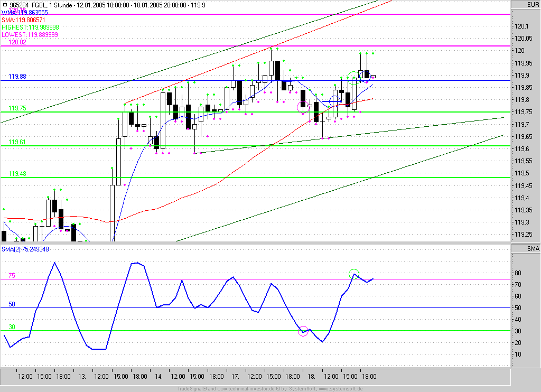Click the 119,85 price axis value

tap(524, 88)
